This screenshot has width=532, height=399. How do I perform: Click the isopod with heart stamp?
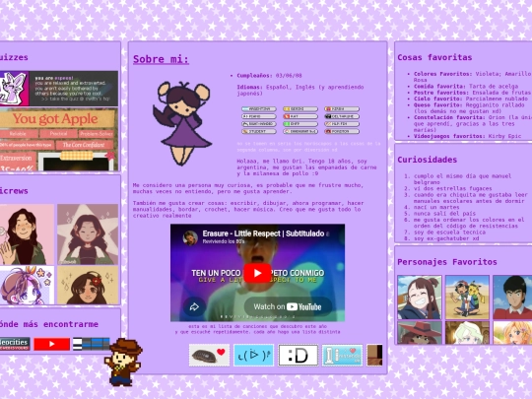click(209, 356)
